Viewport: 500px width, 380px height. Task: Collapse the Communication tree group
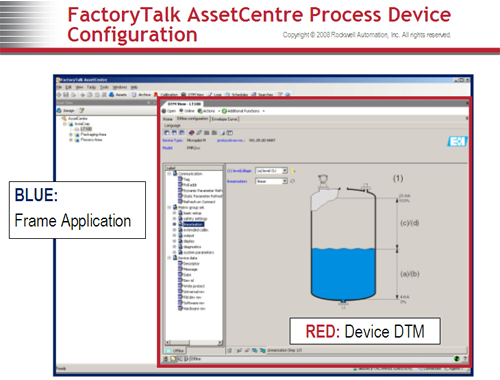(169, 174)
